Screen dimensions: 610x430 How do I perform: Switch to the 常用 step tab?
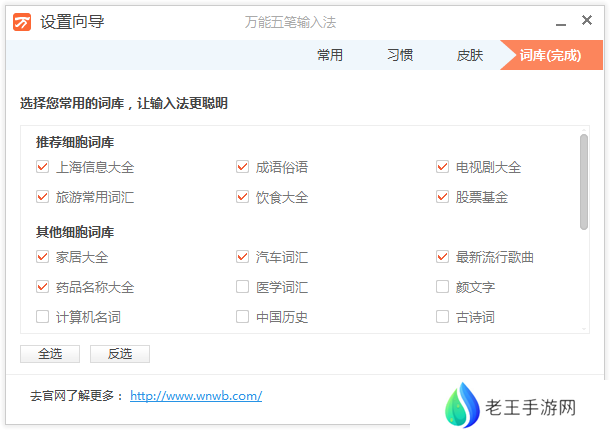(330, 55)
